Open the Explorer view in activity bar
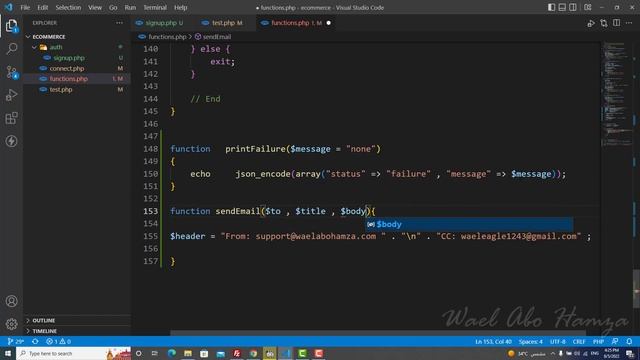The height and width of the screenshot is (360, 640). tap(11, 26)
